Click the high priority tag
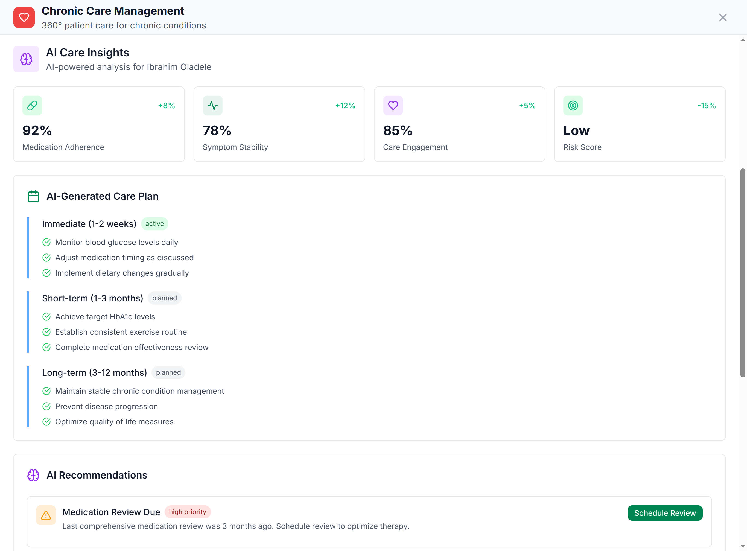 187,512
